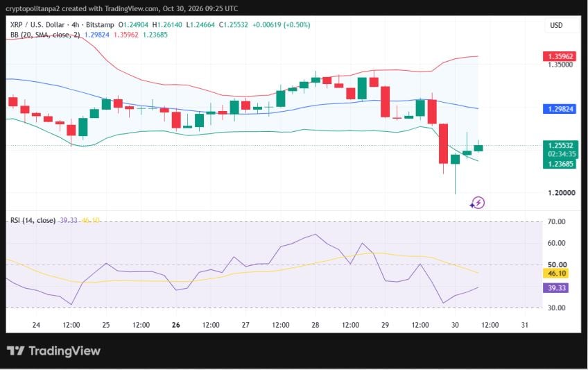Open the USD currency selector
The width and height of the screenshot is (588, 370).
[x=556, y=25]
